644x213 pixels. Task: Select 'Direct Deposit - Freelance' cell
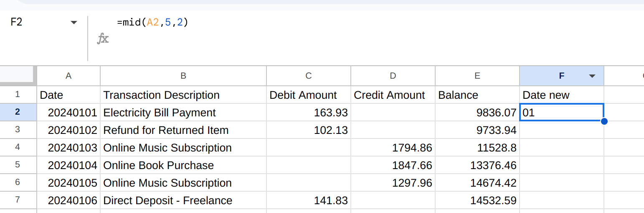pos(183,200)
